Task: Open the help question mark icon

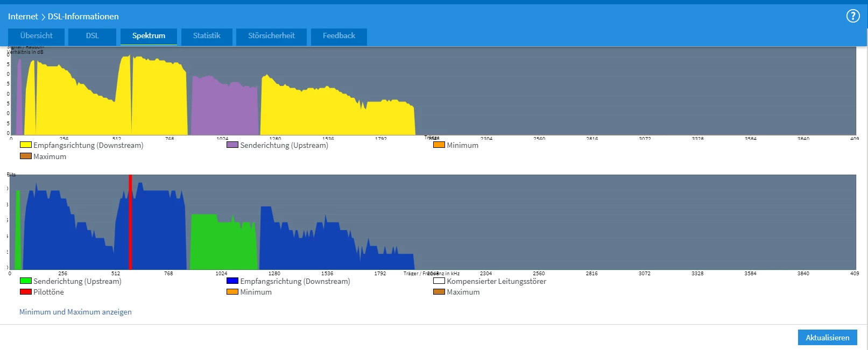Action: (852, 16)
